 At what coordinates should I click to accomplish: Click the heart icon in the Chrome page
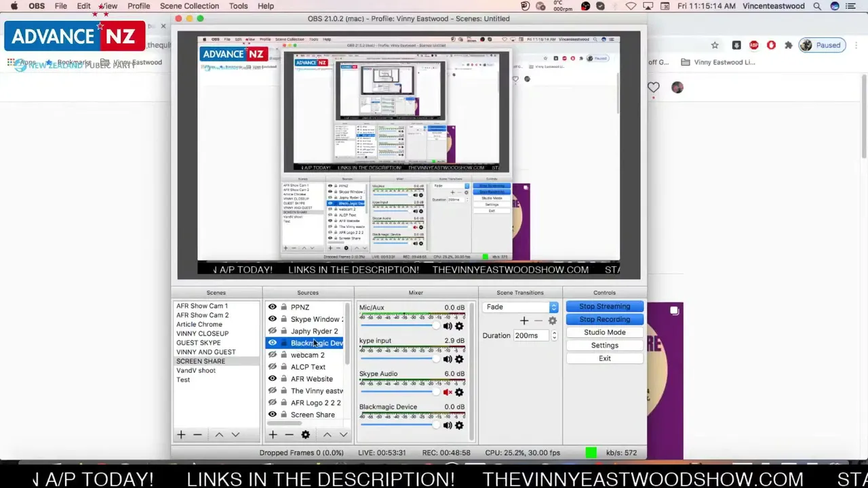653,87
